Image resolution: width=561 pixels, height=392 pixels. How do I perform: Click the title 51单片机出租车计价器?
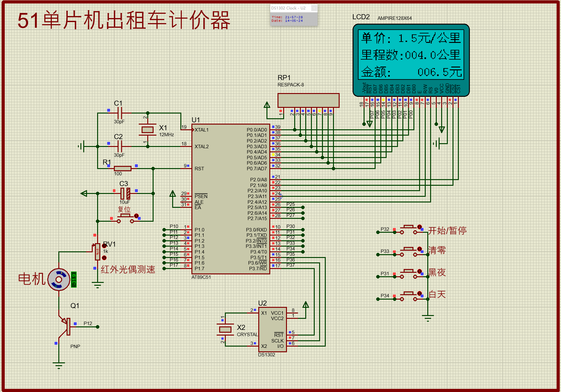[124, 20]
